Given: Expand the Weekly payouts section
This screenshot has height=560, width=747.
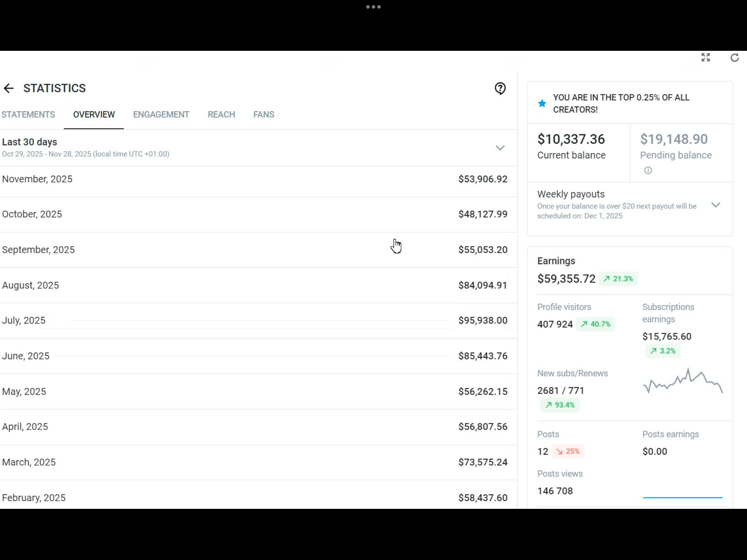Looking at the screenshot, I should [x=716, y=205].
